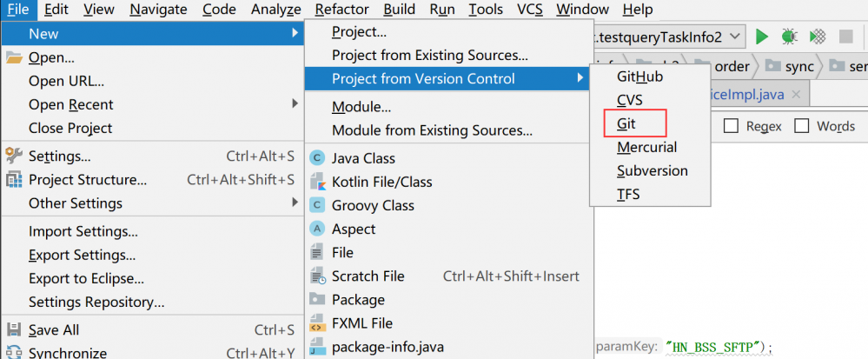This screenshot has width=868, height=359.
Task: Select Java Class with its icon
Action: 362,158
